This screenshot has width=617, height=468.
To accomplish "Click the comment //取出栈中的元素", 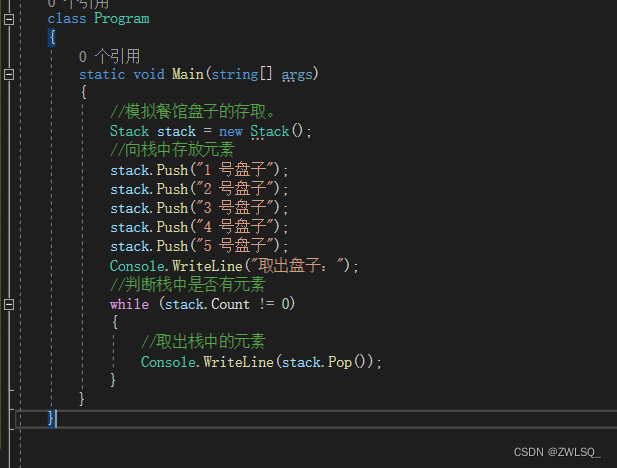I will point(203,341).
